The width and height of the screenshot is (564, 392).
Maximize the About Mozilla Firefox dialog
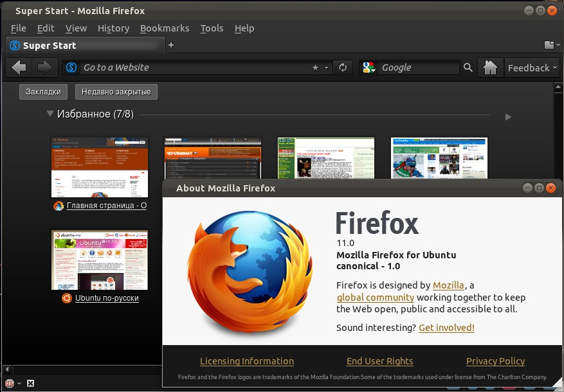(x=539, y=188)
